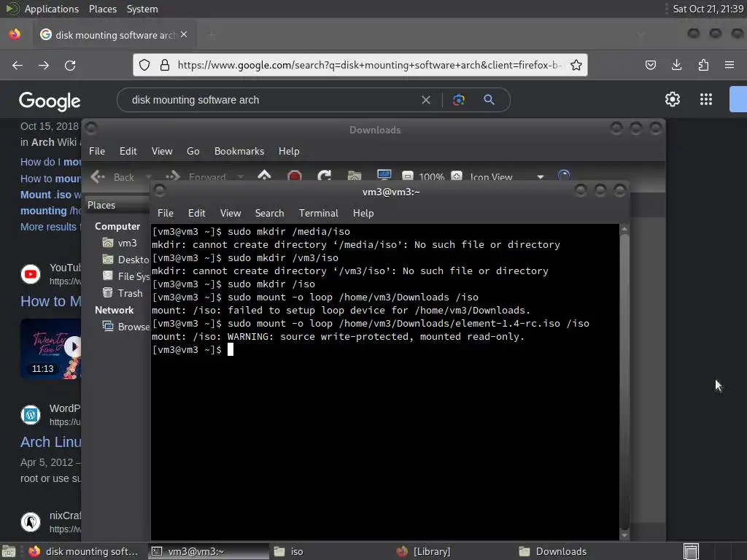The width and height of the screenshot is (747, 560).
Task: Show desktop using bottom-left panel icon
Action: coord(9,551)
